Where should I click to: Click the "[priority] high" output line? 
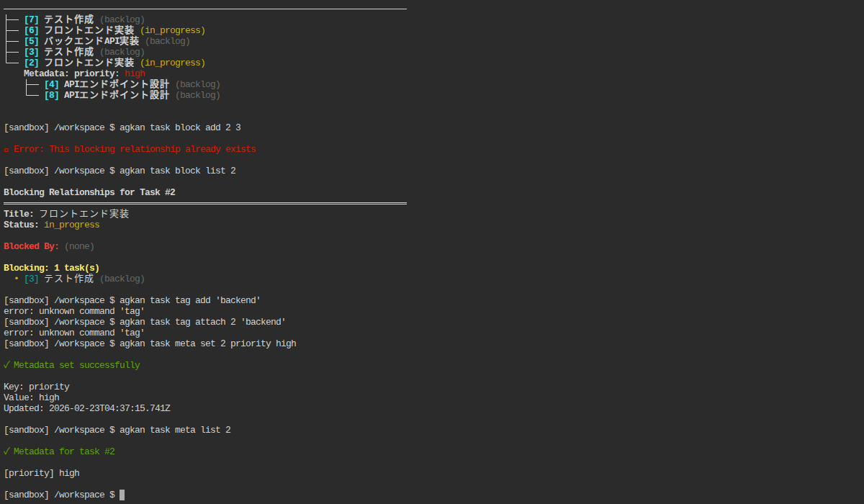(42, 473)
